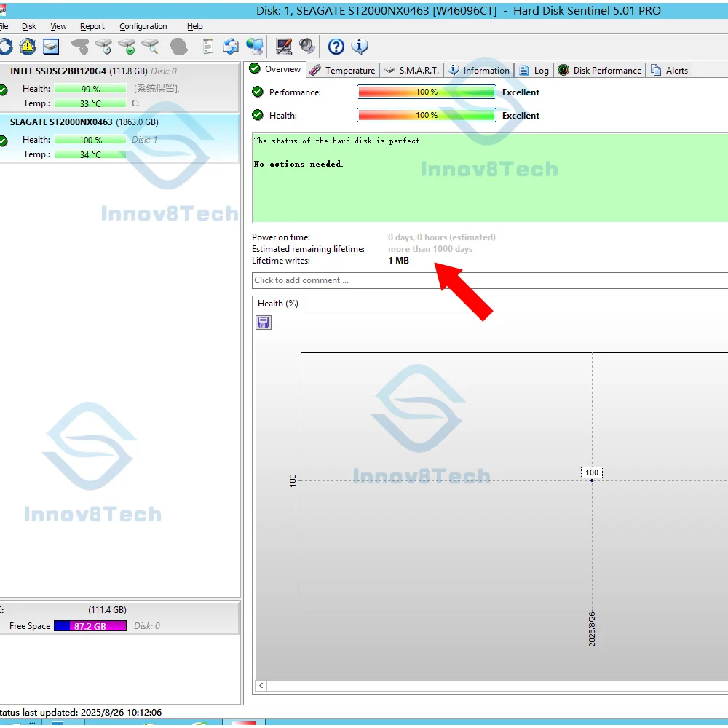The height and width of the screenshot is (728, 728).
Task: Open the Help menu
Action: click(195, 26)
